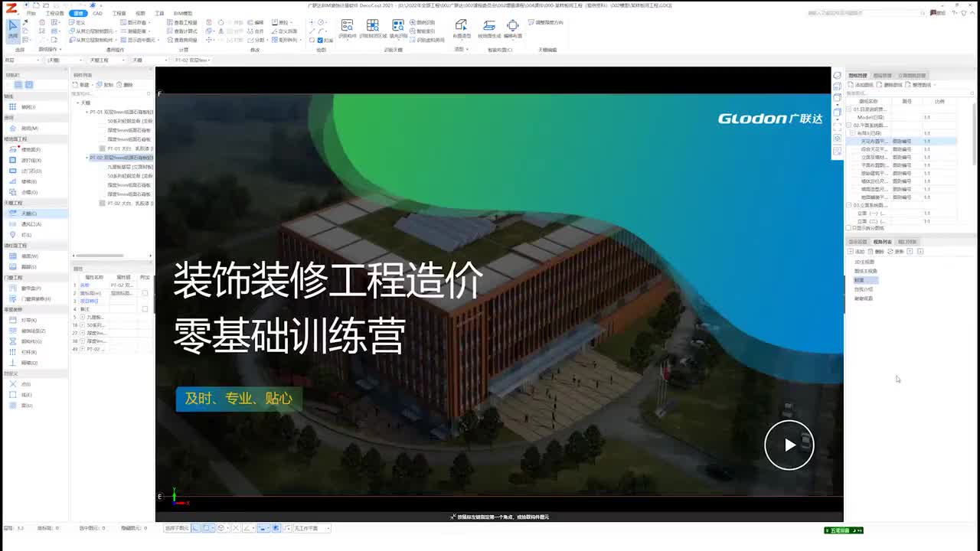Activate the 选择 arrow tool in ribbon
The image size is (980, 551).
13,30
